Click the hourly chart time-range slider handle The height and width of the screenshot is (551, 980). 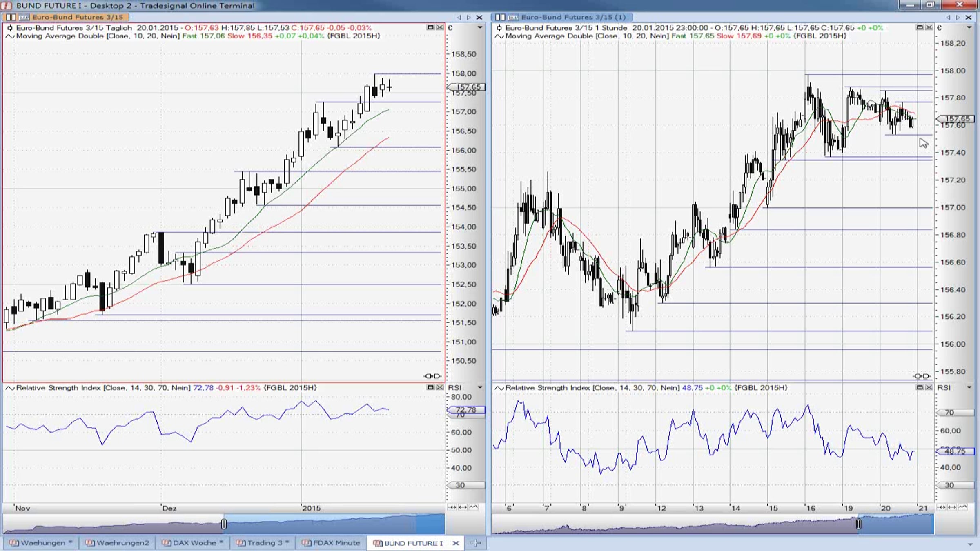(x=859, y=524)
